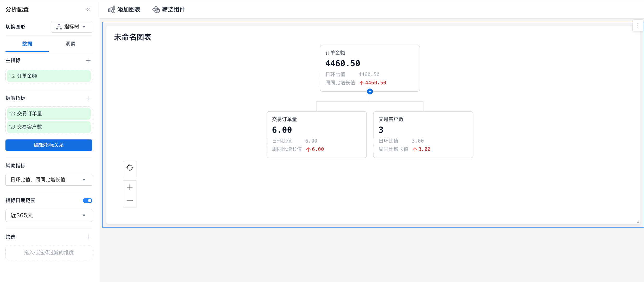Open the 辅助指标 dropdown selector
This screenshot has height=282, width=644.
coord(49,180)
